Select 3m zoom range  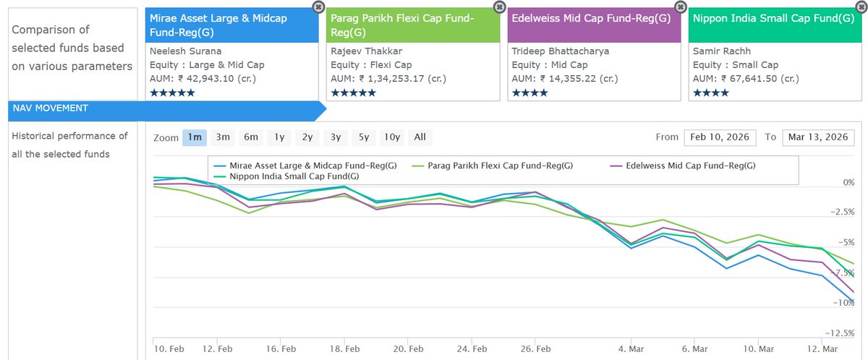(223, 137)
